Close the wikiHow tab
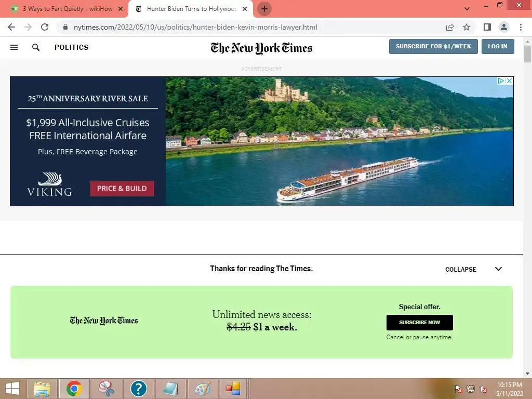The height and width of the screenshot is (399, 532). pos(121,9)
